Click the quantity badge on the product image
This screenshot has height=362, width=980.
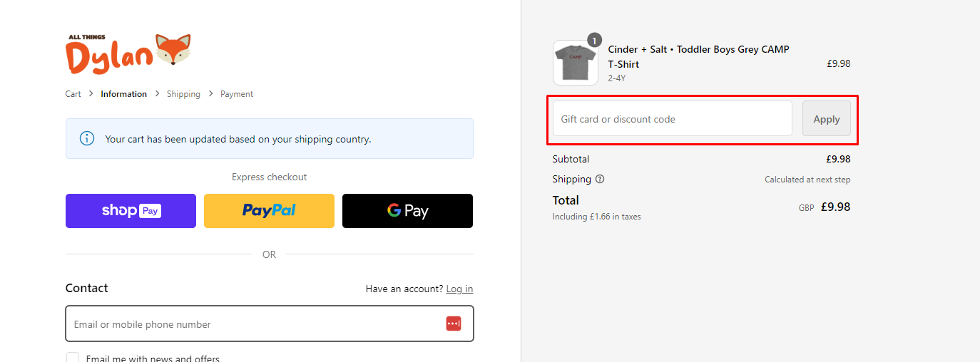(594, 40)
